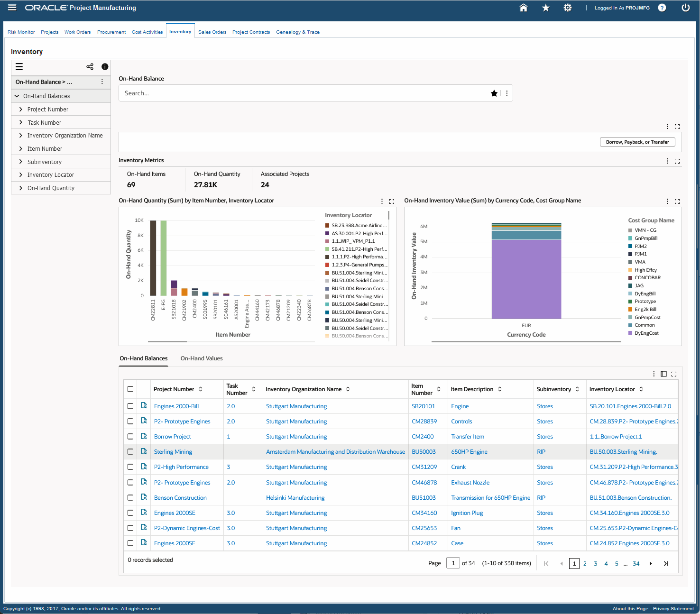
Task: Open the hamburger navigator menu in header
Action: click(x=12, y=8)
